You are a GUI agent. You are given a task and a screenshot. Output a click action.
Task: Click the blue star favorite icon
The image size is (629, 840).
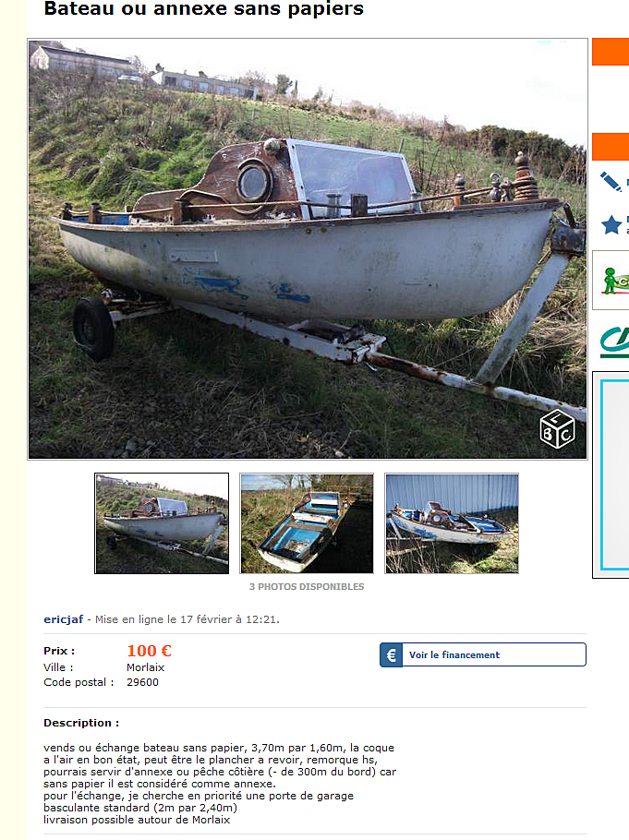click(x=611, y=225)
